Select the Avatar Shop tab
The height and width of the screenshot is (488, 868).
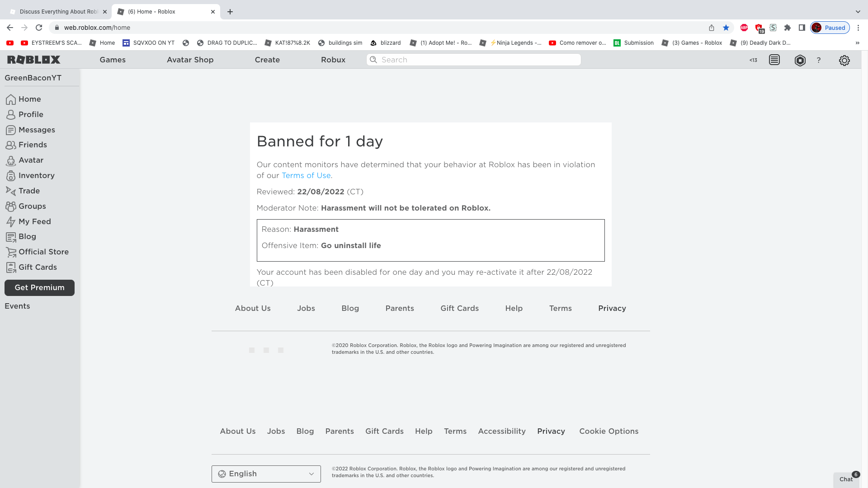coord(190,60)
